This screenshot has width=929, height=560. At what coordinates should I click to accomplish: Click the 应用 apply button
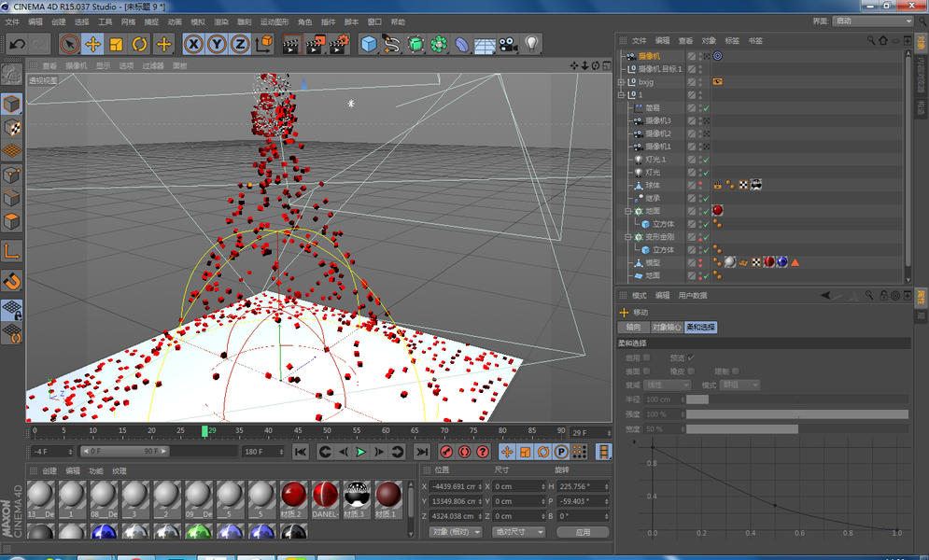(583, 532)
